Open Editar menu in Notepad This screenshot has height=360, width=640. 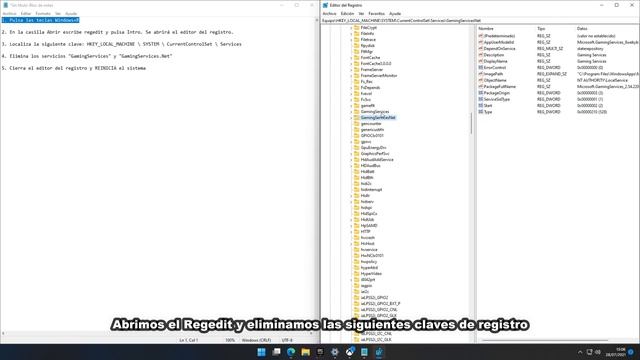tap(26, 13)
